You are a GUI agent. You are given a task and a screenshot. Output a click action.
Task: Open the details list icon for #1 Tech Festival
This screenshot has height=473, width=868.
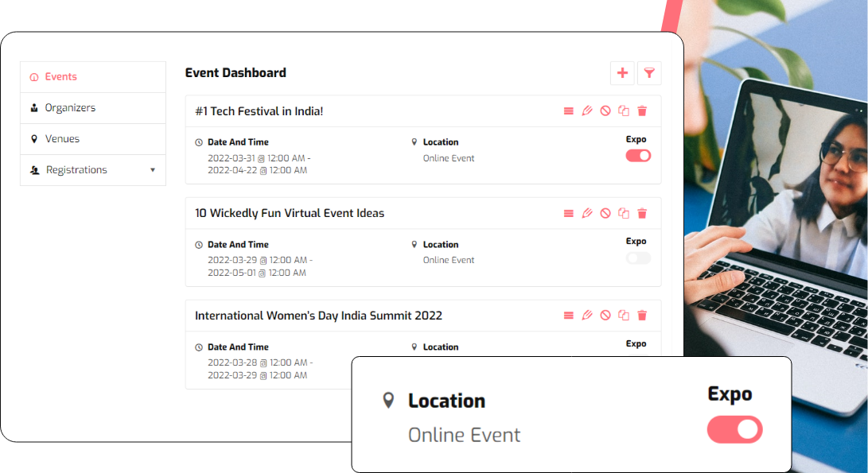pyautogui.click(x=568, y=110)
